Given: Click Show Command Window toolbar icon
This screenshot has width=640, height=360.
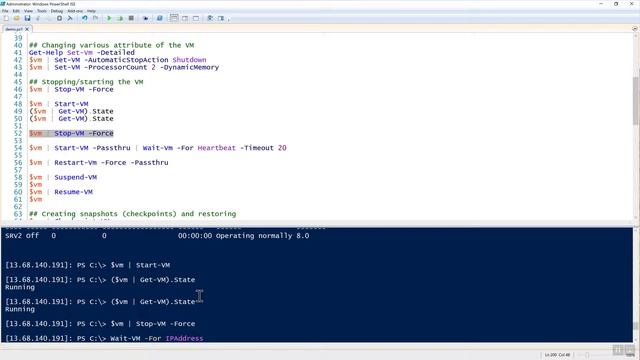Looking at the screenshot, I should coord(210,18).
